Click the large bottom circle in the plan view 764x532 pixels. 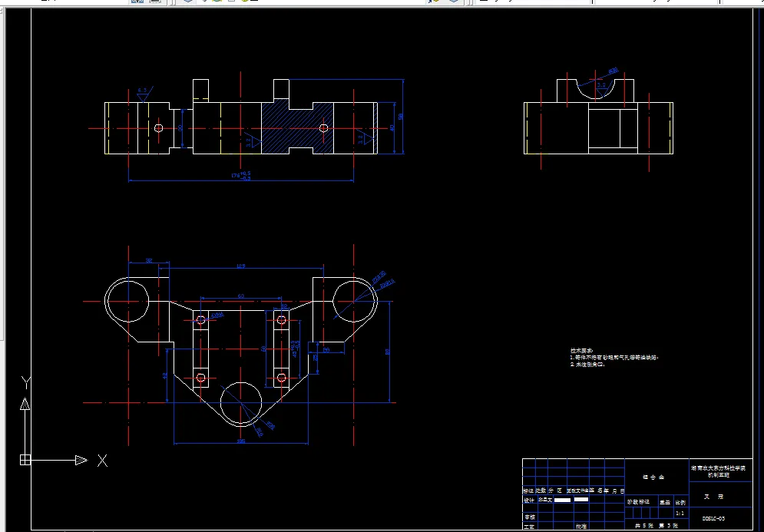point(240,404)
